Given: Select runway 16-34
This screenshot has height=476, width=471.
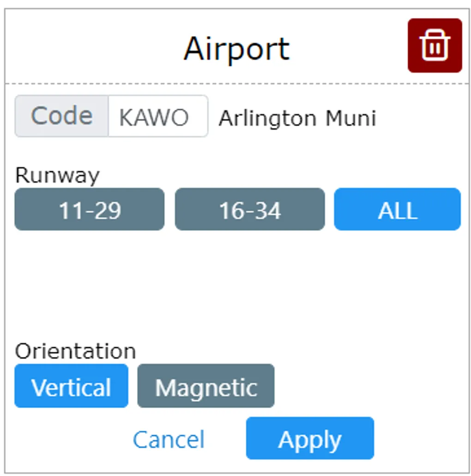Looking at the screenshot, I should 249,209.
